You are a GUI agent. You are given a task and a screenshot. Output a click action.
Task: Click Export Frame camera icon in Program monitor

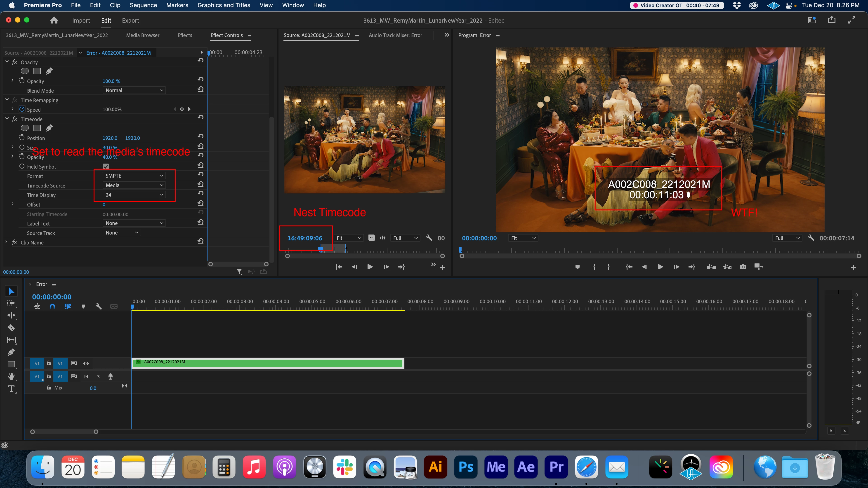[x=743, y=267]
